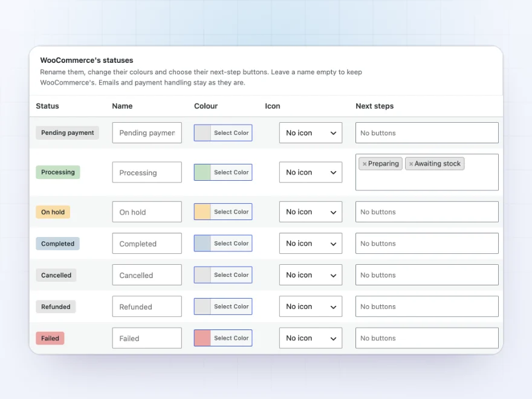This screenshot has height=399, width=532.
Task: Click the red colour swatch for Failed
Action: tap(203, 338)
